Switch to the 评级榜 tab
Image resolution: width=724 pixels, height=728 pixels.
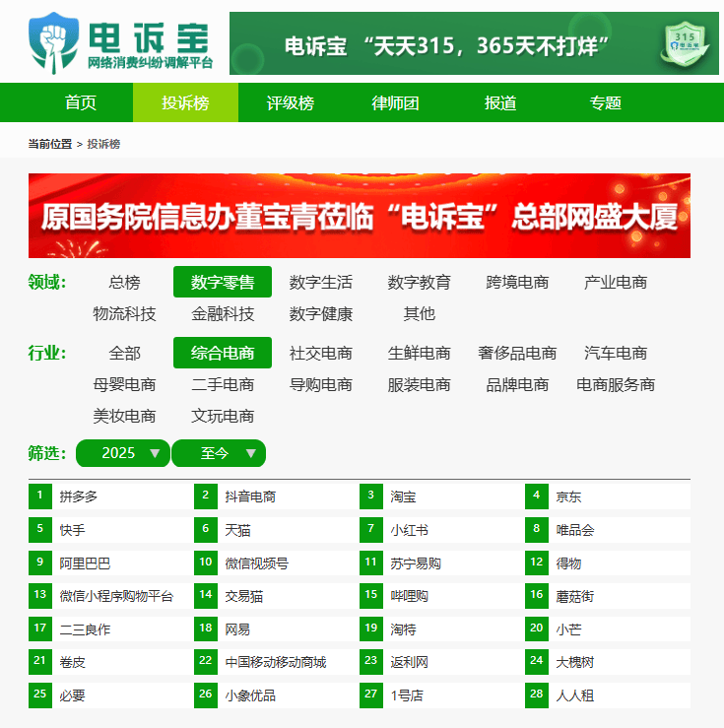(291, 103)
